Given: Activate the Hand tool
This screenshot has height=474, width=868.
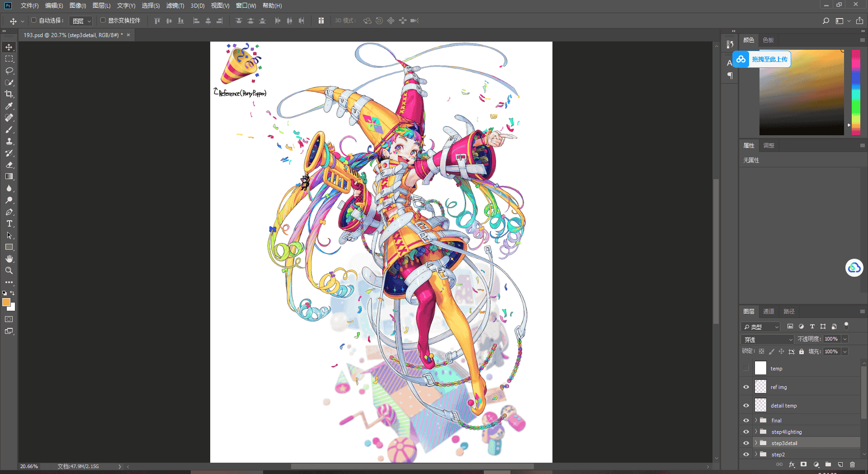Looking at the screenshot, I should pyautogui.click(x=9, y=259).
